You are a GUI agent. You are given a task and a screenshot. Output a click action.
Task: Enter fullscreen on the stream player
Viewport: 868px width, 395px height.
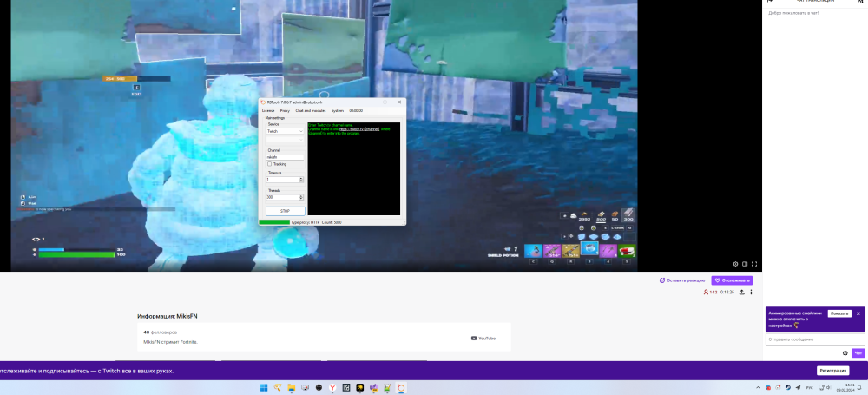(x=754, y=264)
